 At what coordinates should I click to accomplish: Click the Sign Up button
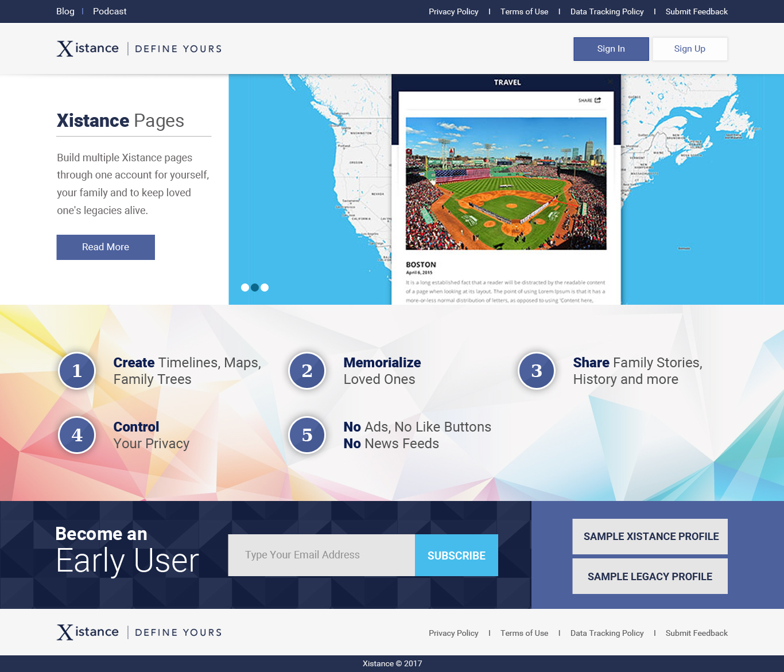pyautogui.click(x=690, y=49)
